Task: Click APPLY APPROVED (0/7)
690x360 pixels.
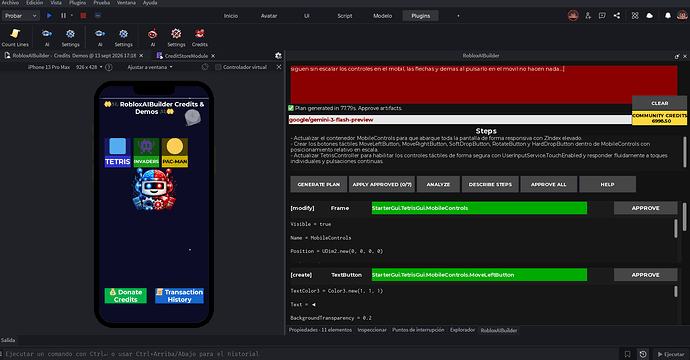Action: [382, 184]
